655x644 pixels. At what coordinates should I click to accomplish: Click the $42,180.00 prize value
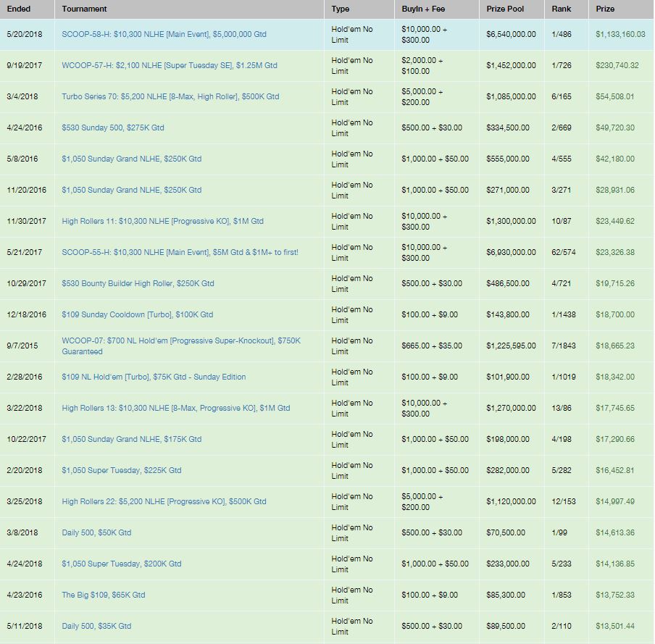615,159
